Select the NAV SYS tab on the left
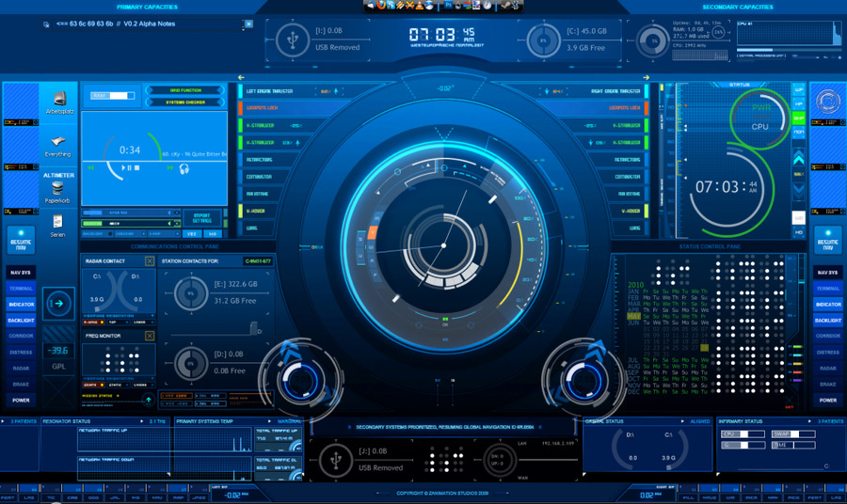 tap(21, 273)
